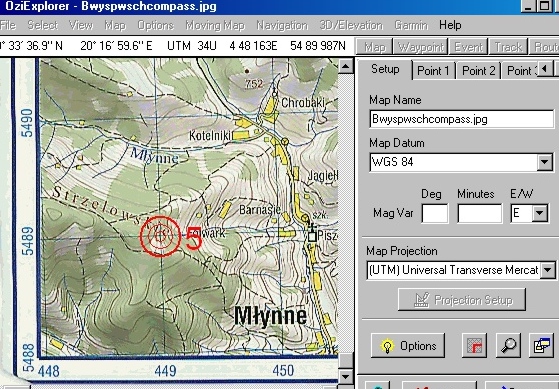Switch to the Point 2 tab
Viewport: 559px width, 389px height.
[x=478, y=71]
